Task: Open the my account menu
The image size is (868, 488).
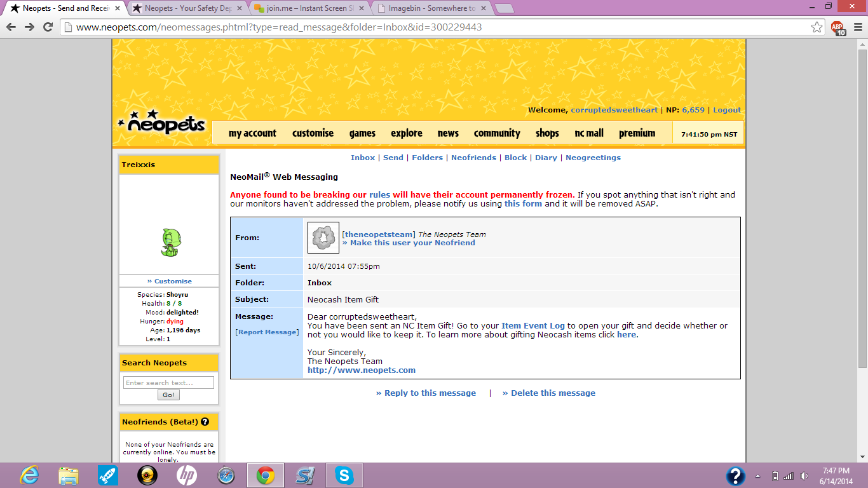Action: pyautogui.click(x=252, y=133)
